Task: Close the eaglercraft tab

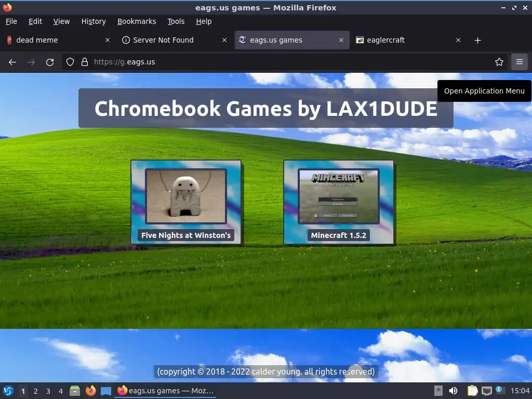Action: click(x=458, y=40)
